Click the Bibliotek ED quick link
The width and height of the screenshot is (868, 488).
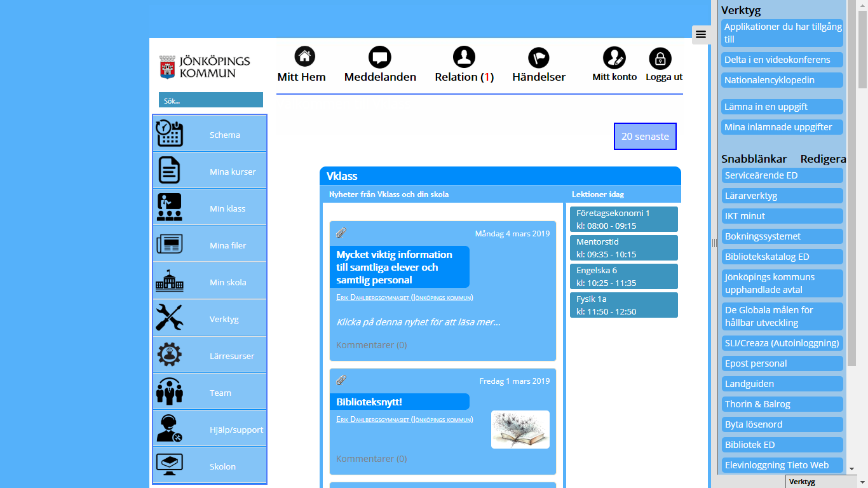(x=782, y=445)
